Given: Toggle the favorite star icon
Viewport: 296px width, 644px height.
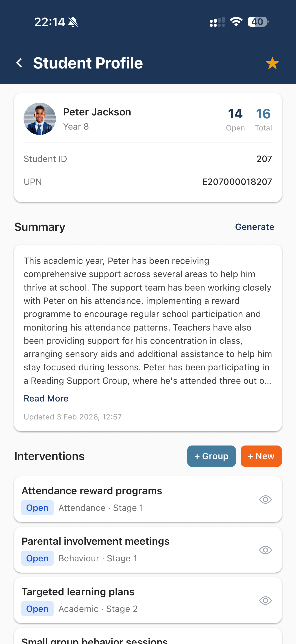Looking at the screenshot, I should click(272, 63).
